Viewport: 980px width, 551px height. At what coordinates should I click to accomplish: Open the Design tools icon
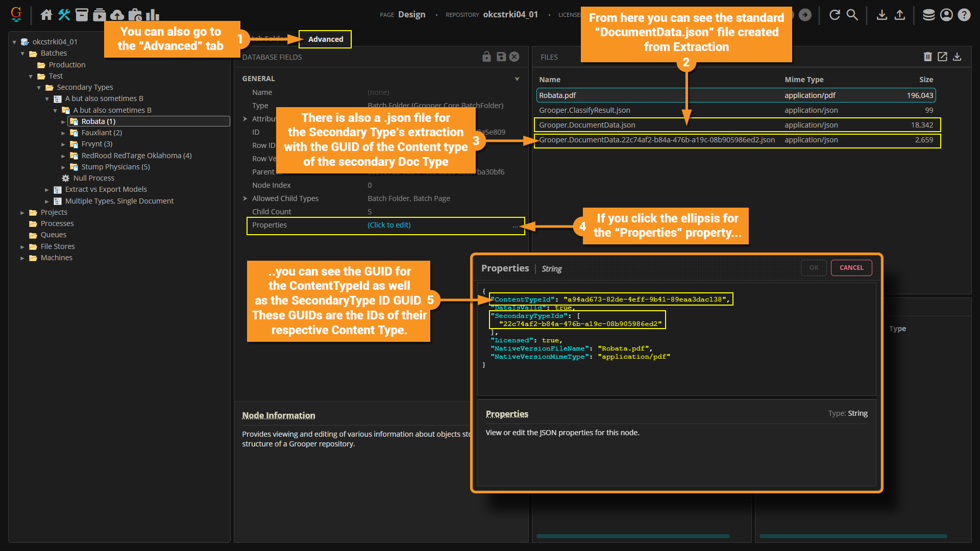tap(64, 15)
